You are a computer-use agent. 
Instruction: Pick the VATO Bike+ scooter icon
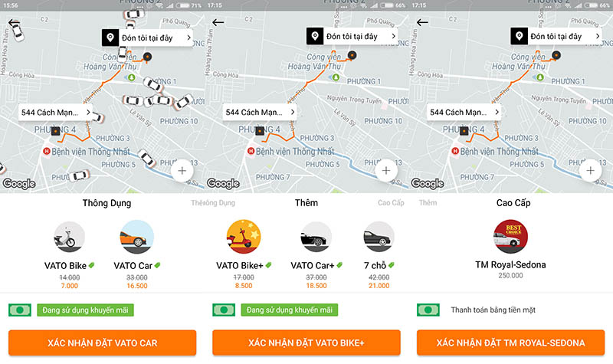[244, 238]
